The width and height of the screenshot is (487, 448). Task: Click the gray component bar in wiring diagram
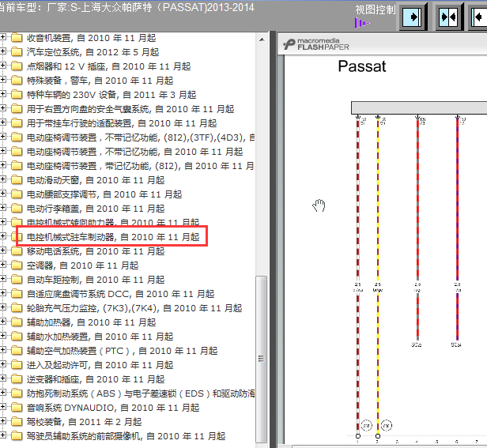419,107
